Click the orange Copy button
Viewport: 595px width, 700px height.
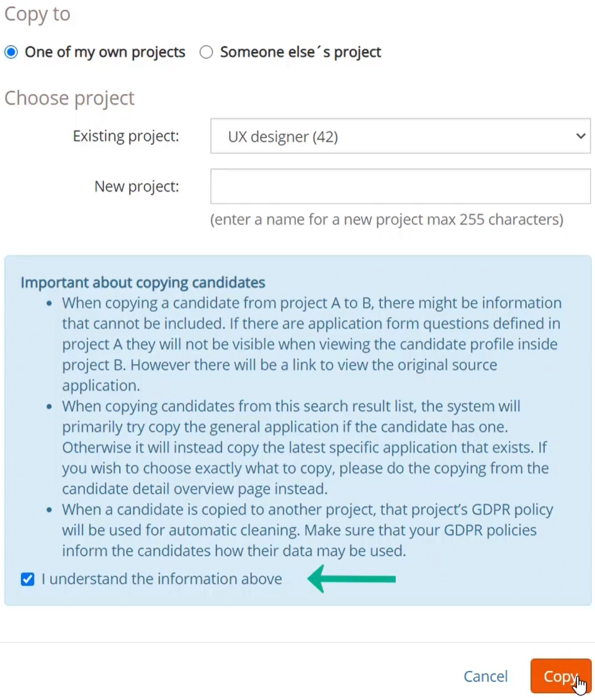pyautogui.click(x=561, y=676)
